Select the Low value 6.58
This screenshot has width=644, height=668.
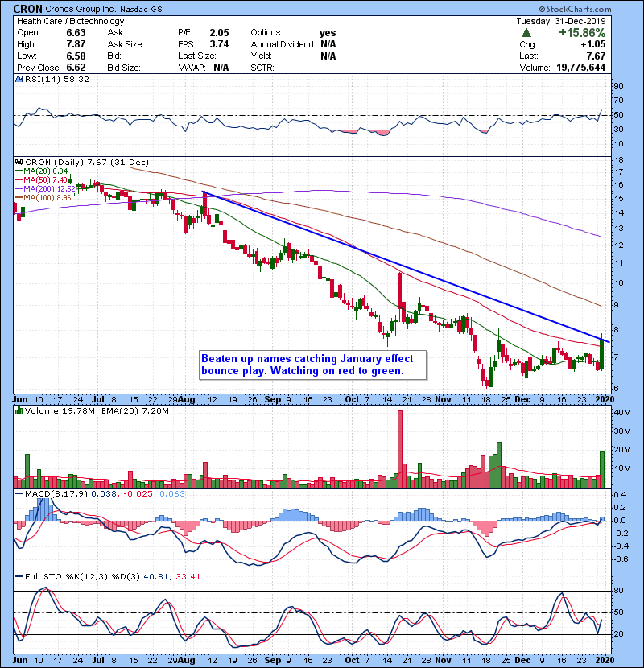[x=76, y=56]
